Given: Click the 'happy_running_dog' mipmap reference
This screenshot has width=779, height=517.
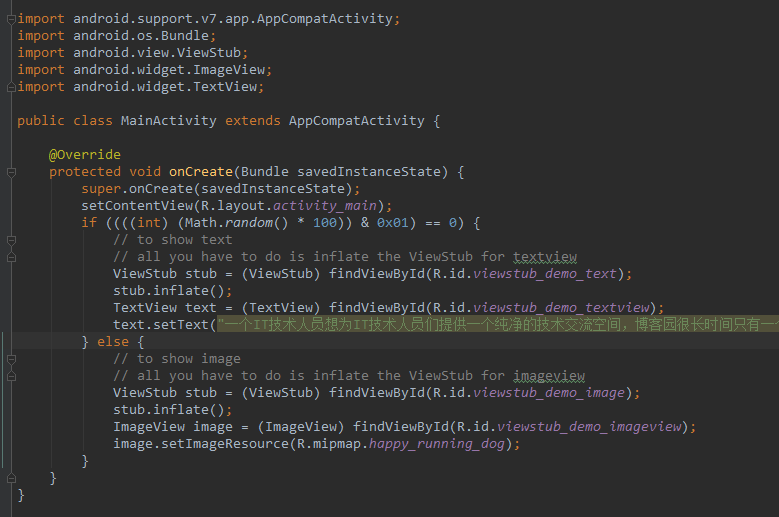Looking at the screenshot, I should pos(437,443).
